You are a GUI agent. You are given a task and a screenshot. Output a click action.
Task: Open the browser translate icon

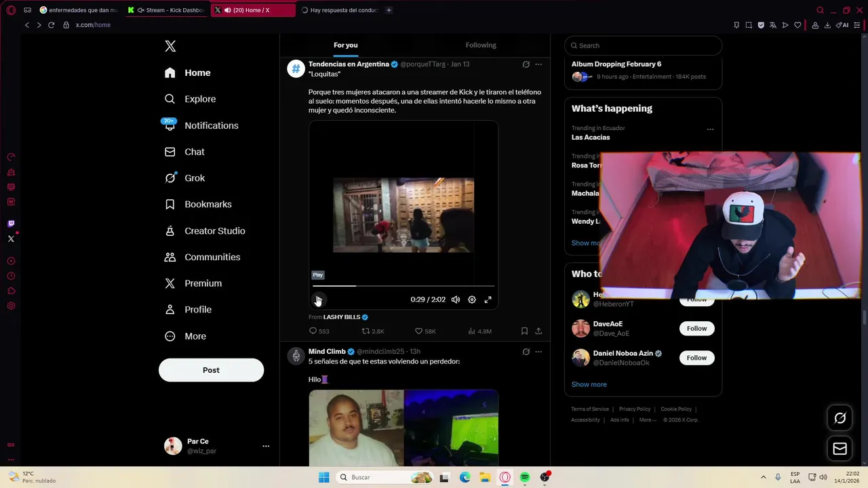(x=773, y=25)
